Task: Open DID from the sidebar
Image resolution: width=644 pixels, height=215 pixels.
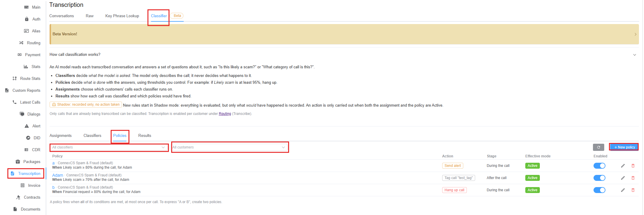Action: [33, 138]
